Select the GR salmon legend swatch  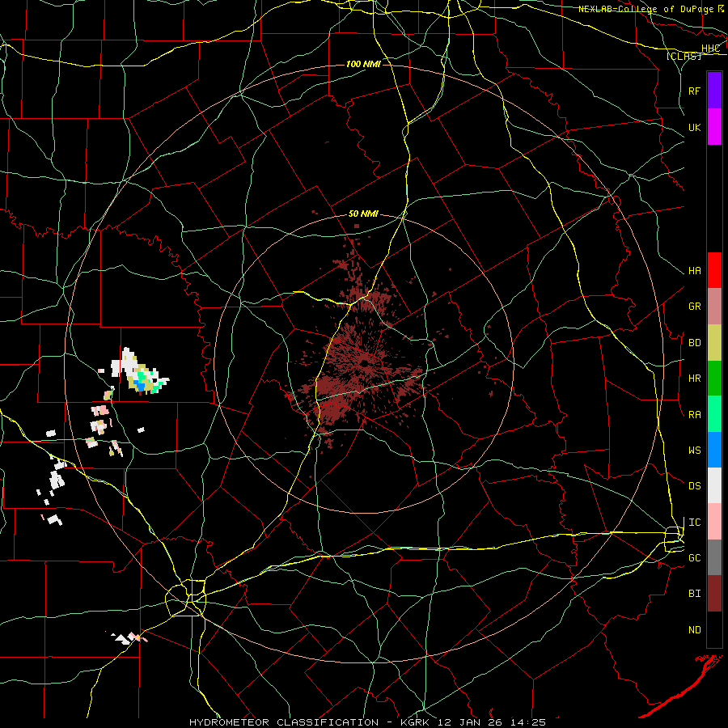coord(714,307)
